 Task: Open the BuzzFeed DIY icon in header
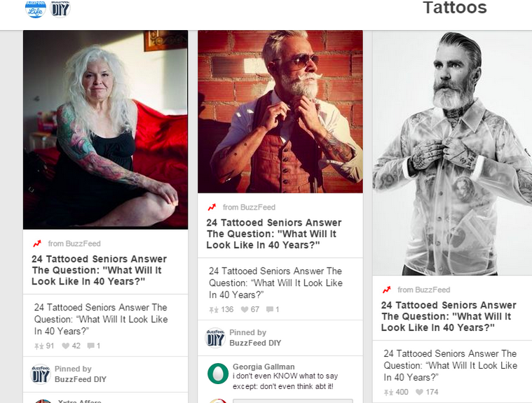[60, 8]
